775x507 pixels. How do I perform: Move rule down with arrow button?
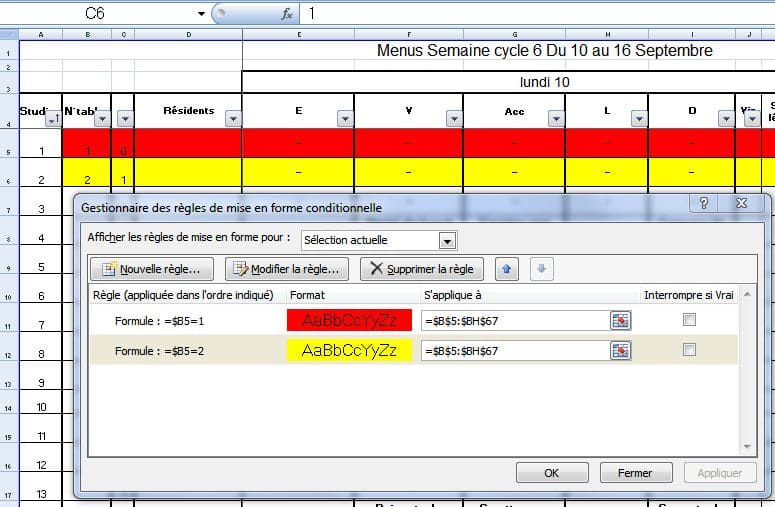(x=540, y=269)
